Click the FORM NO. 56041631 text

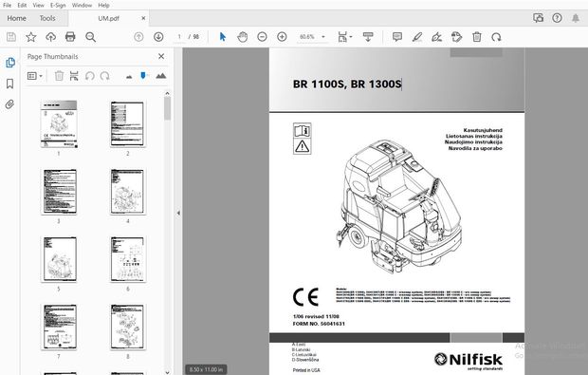tap(319, 324)
